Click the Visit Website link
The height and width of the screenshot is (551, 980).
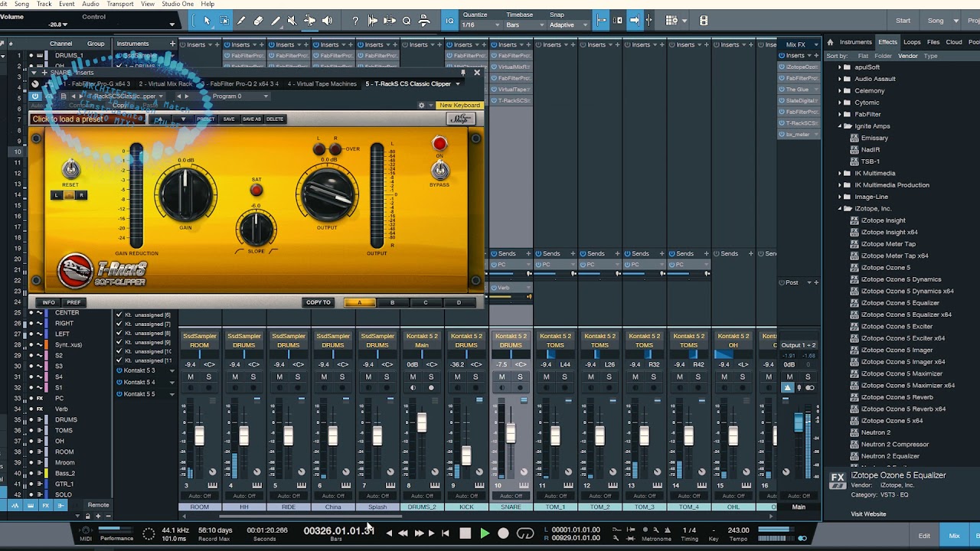[868, 514]
